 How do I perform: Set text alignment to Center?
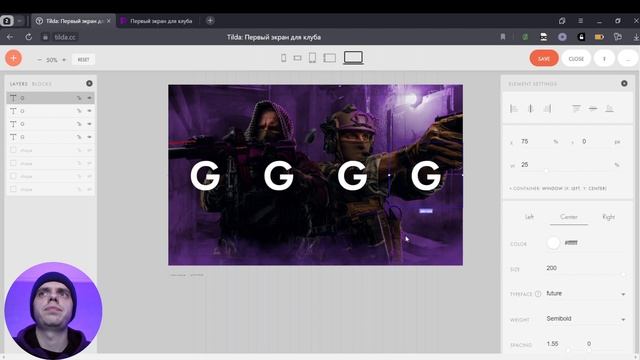click(x=569, y=217)
